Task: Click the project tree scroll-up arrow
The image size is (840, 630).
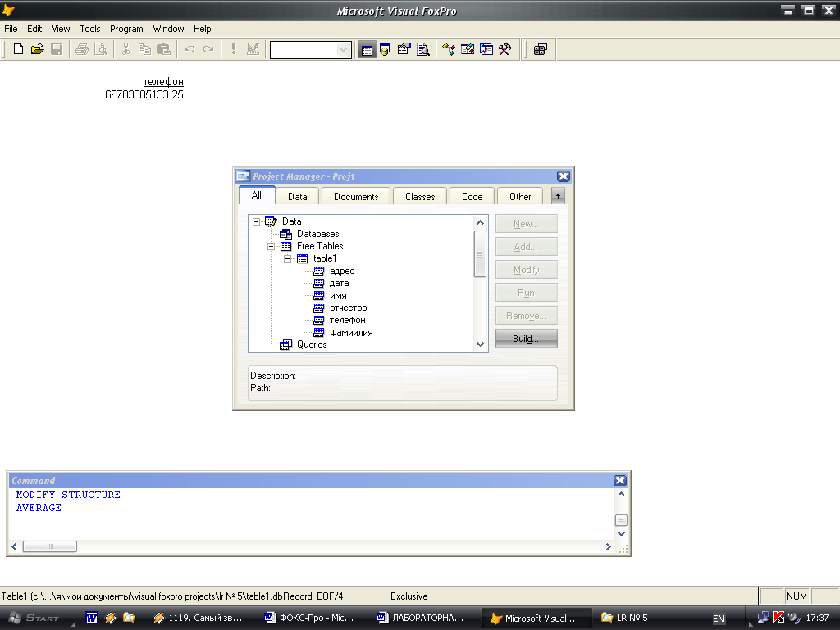Action: (x=480, y=222)
